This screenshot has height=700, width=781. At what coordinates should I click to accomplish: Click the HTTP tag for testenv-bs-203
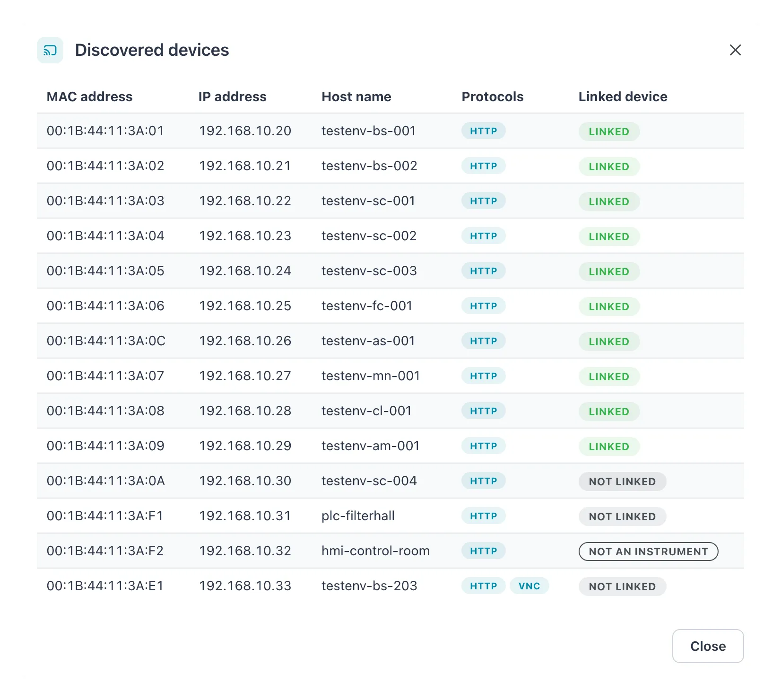point(484,586)
